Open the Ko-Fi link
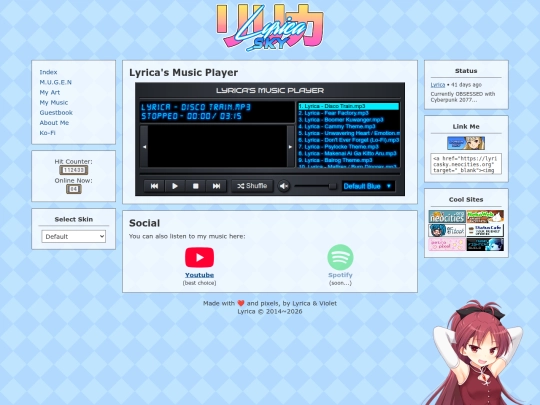This screenshot has height=405, width=540. (47, 133)
